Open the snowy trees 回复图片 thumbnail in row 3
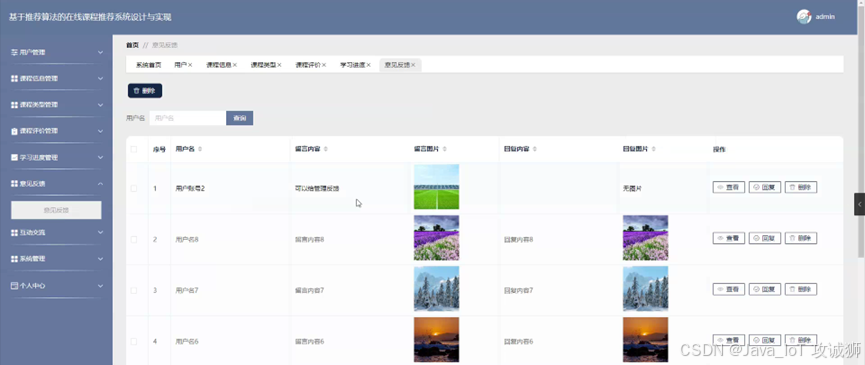Screen dimensions: 865x365 pyautogui.click(x=645, y=289)
